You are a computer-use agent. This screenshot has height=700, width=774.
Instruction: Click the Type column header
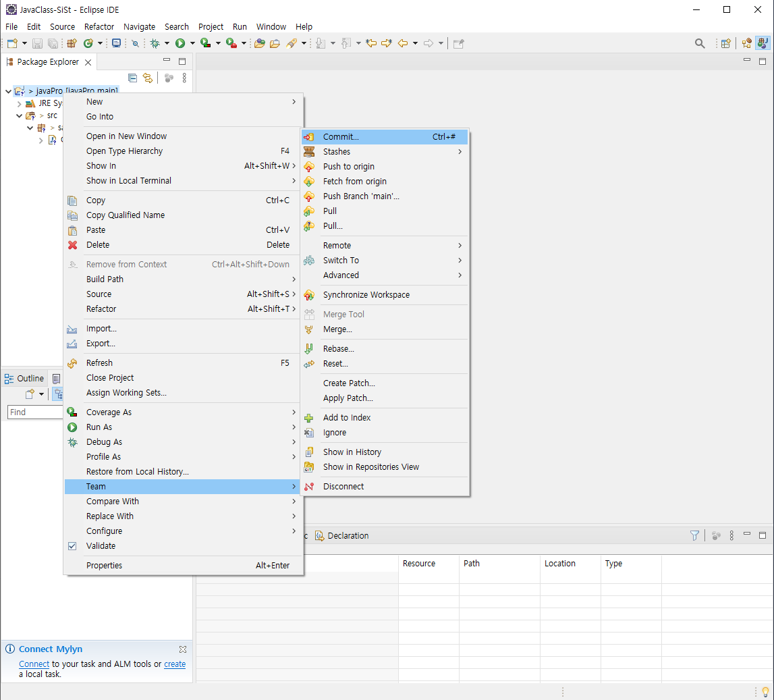point(632,563)
